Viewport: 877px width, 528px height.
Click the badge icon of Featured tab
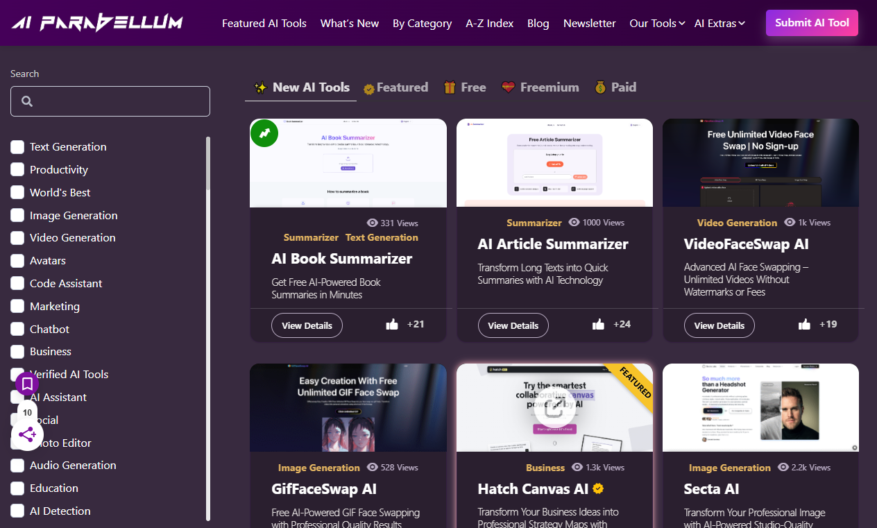point(369,89)
